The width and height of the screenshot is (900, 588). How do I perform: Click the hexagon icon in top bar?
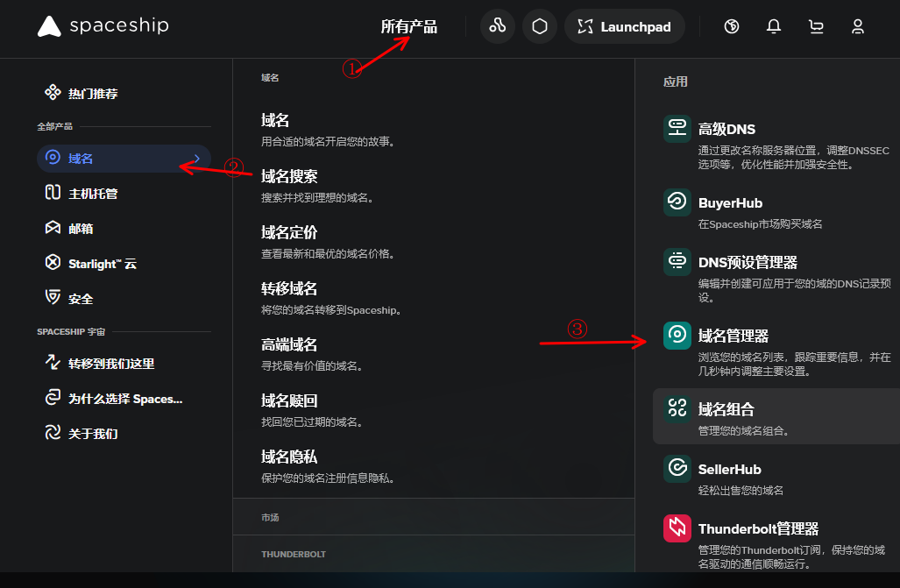coord(540,26)
